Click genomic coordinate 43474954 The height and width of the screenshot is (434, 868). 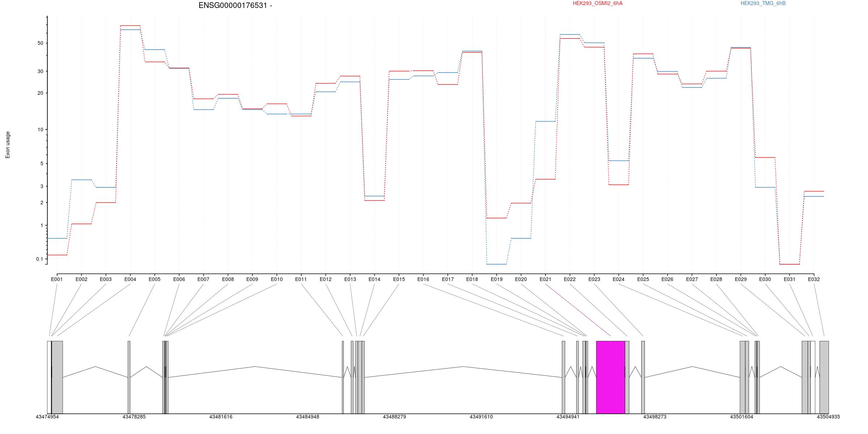(x=47, y=417)
